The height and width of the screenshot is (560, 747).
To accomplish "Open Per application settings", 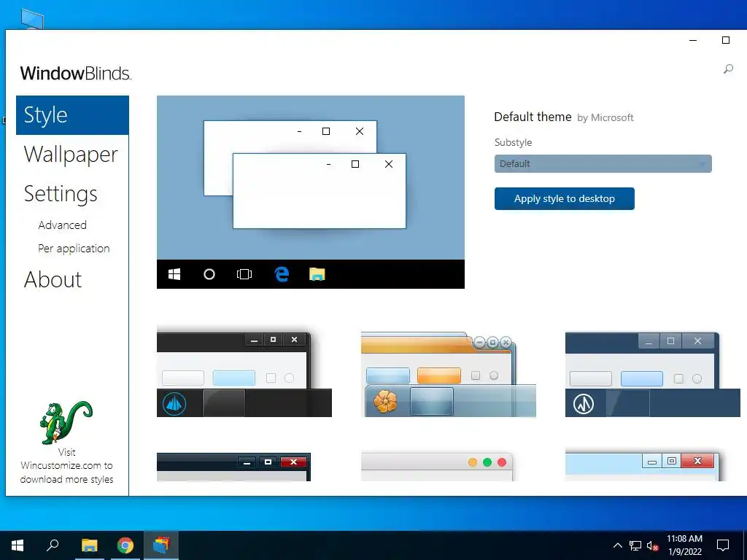I will (74, 249).
